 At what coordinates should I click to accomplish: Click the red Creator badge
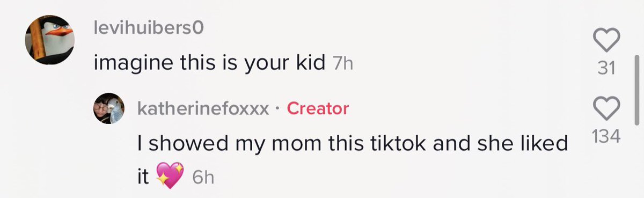click(318, 108)
